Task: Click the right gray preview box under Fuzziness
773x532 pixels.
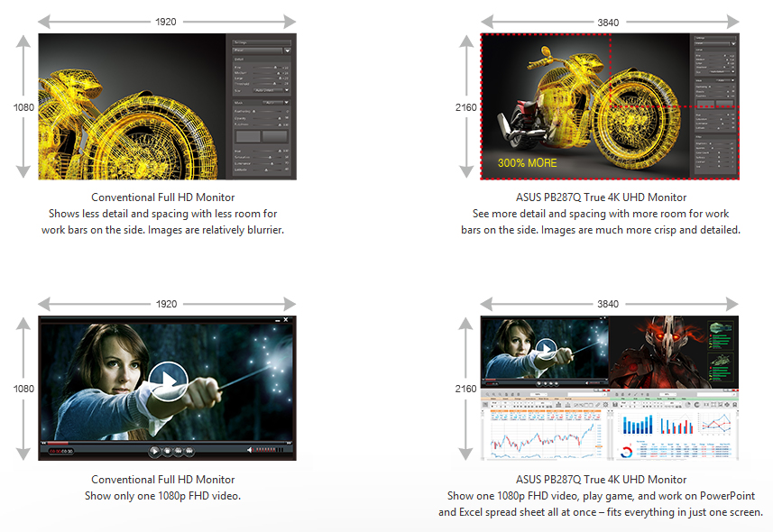Action: point(275,136)
